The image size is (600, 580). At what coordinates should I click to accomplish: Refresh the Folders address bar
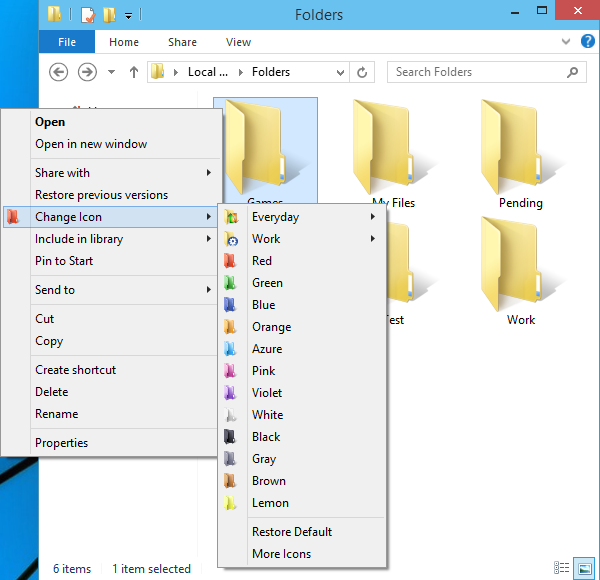point(362,72)
